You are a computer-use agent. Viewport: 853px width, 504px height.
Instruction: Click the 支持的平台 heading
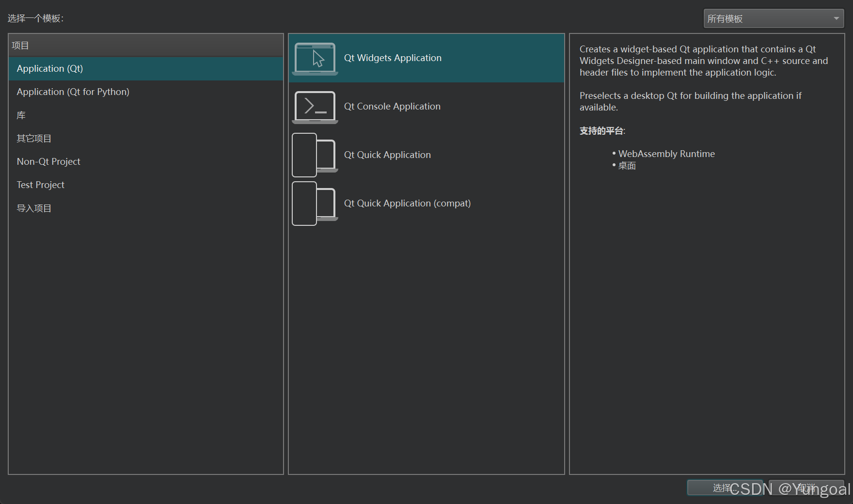(x=602, y=131)
